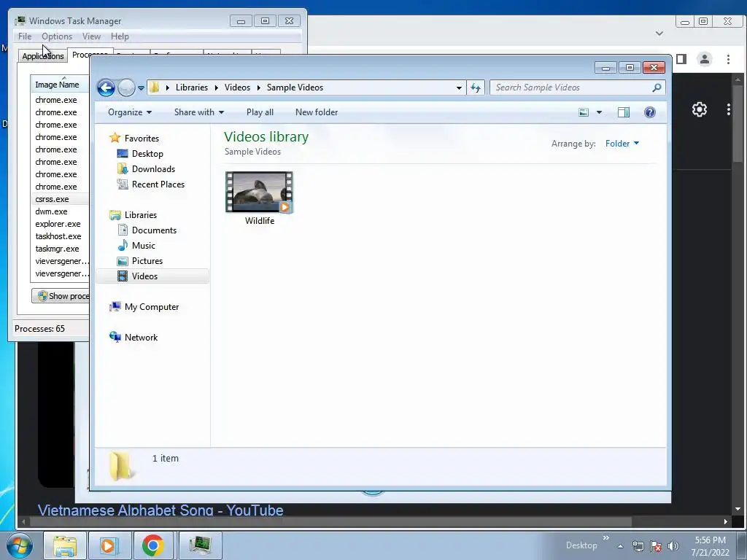Screen dimensions: 747x560
Task: Click Sample Videos in address breadcrumb
Action: click(x=295, y=87)
